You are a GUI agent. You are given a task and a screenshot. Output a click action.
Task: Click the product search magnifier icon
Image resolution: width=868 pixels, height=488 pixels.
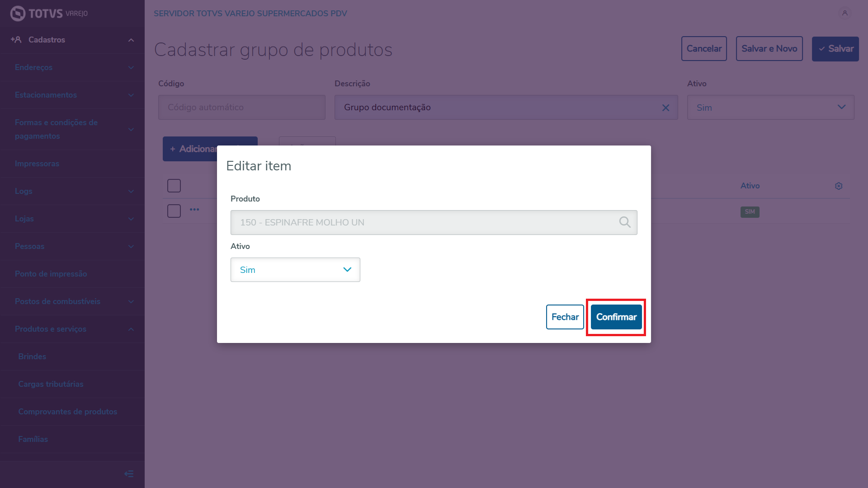tap(625, 222)
